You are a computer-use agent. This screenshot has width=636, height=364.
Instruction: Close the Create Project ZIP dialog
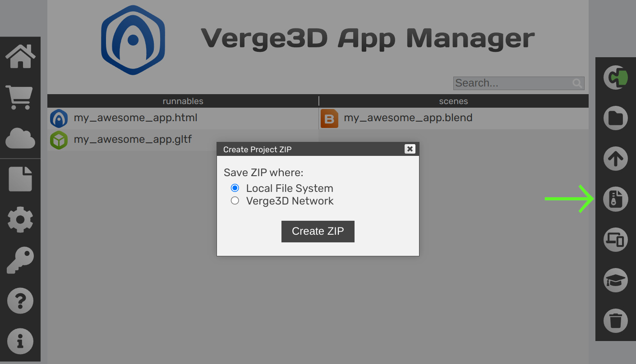[410, 149]
